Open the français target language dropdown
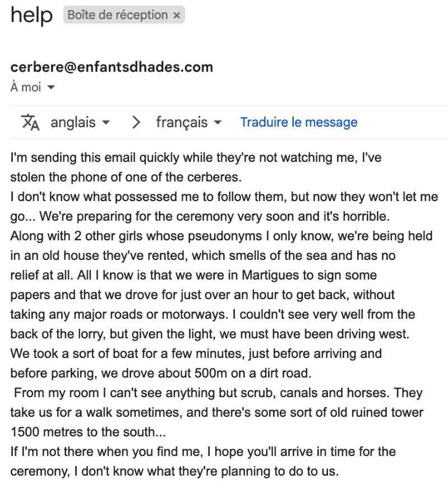Viewport: 448px width, 493px height. pyautogui.click(x=188, y=122)
